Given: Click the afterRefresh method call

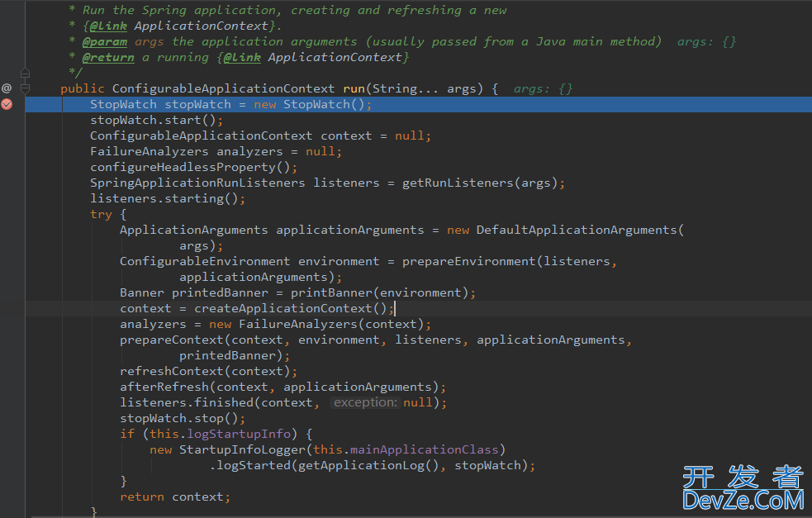Looking at the screenshot, I should [164, 387].
